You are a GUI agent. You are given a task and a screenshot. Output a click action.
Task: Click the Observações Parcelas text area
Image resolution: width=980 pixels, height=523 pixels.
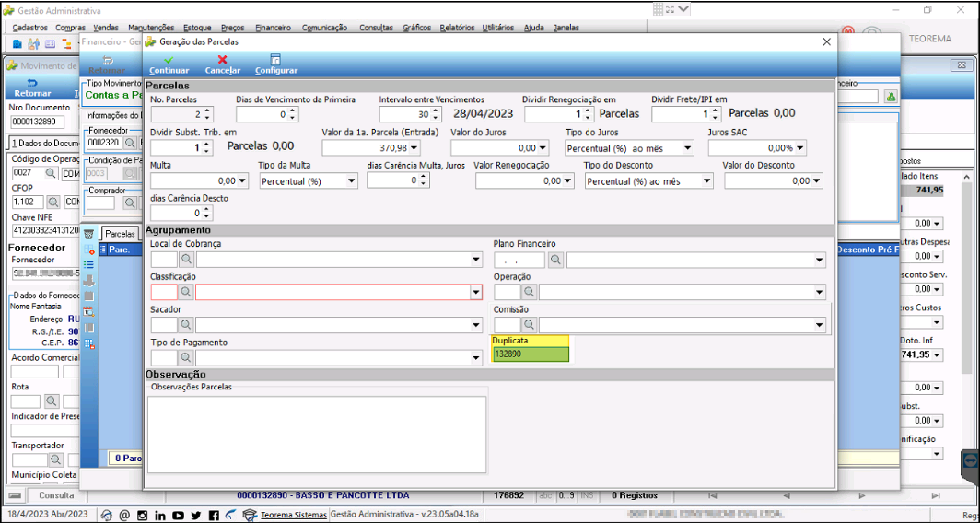click(x=317, y=435)
